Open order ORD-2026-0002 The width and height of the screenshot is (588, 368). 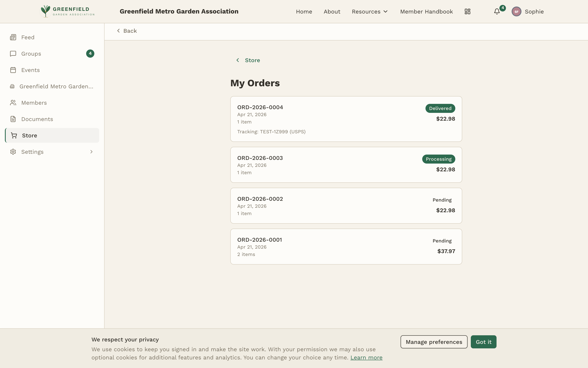point(346,206)
